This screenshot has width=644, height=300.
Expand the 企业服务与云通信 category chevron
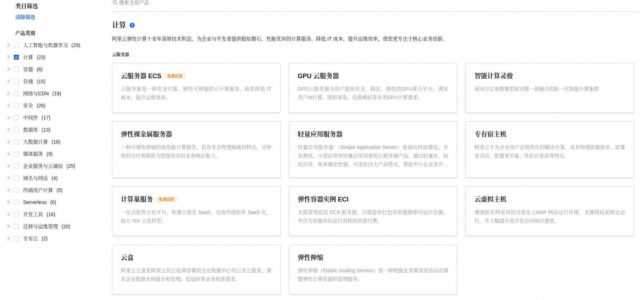(x=9, y=166)
